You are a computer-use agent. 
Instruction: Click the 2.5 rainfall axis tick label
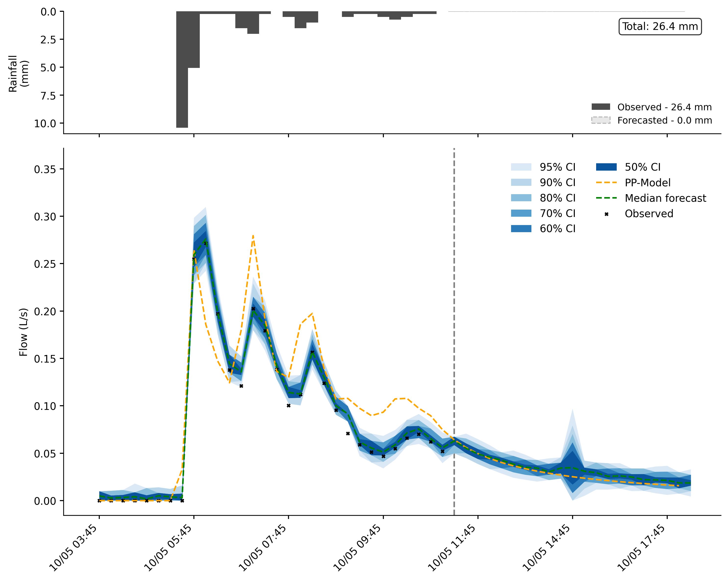coord(48,39)
